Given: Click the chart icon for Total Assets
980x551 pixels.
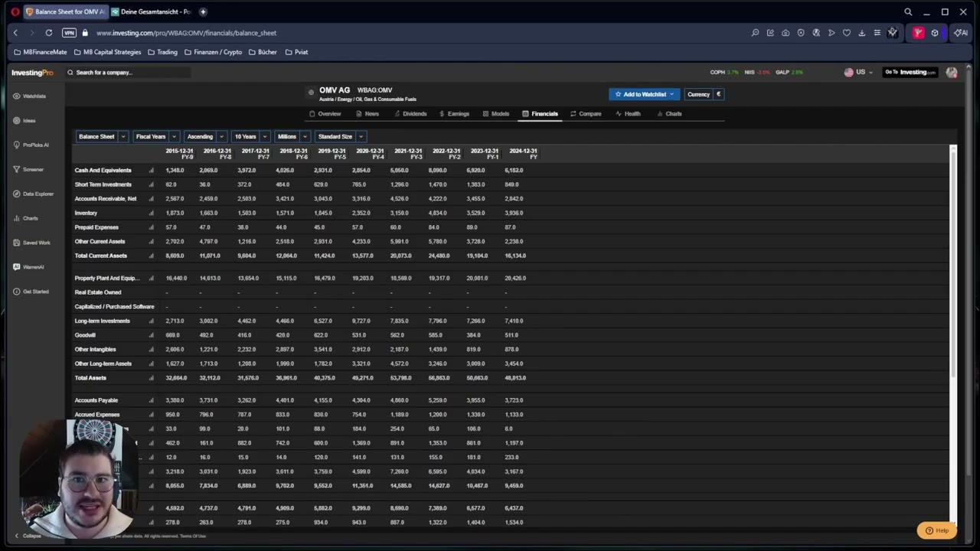Looking at the screenshot, I should pos(151,378).
